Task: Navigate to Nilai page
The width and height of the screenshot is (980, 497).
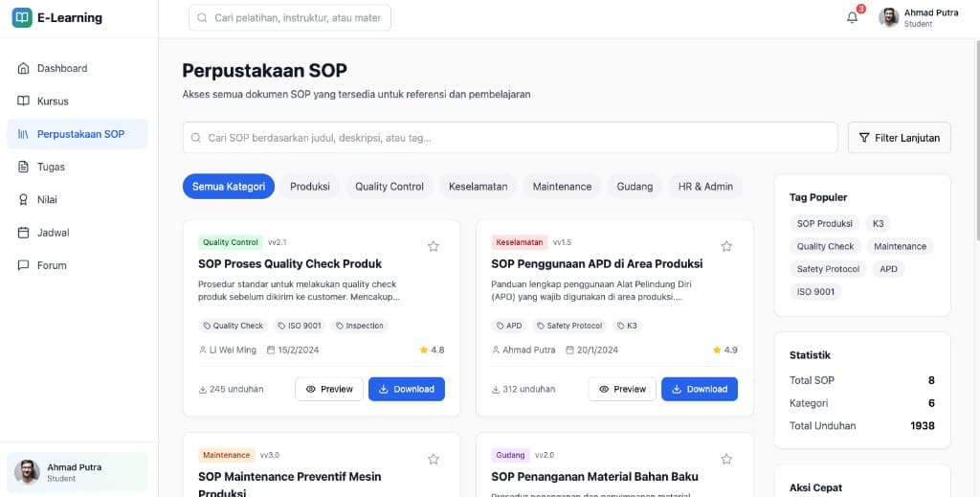Action: [x=78, y=199]
